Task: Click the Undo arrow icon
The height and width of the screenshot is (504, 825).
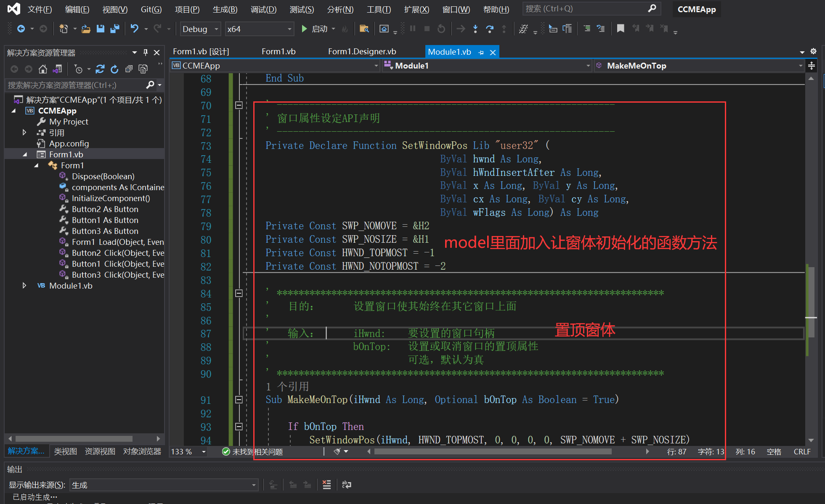Action: pos(134,29)
